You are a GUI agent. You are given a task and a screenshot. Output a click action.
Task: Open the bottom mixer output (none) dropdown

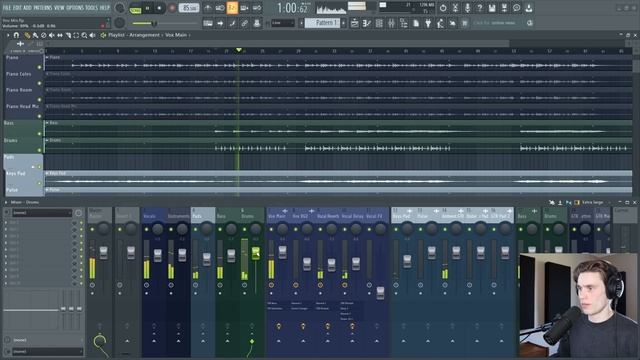pyautogui.click(x=47, y=351)
